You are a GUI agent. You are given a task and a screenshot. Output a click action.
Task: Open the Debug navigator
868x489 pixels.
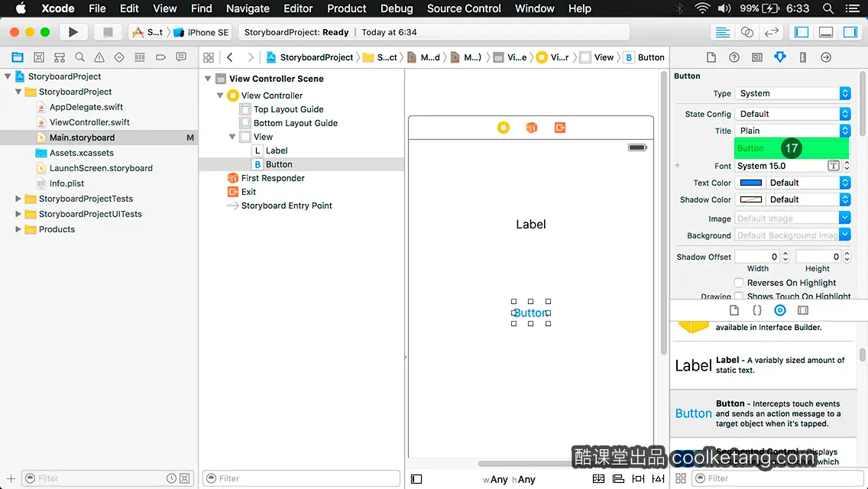pos(140,57)
